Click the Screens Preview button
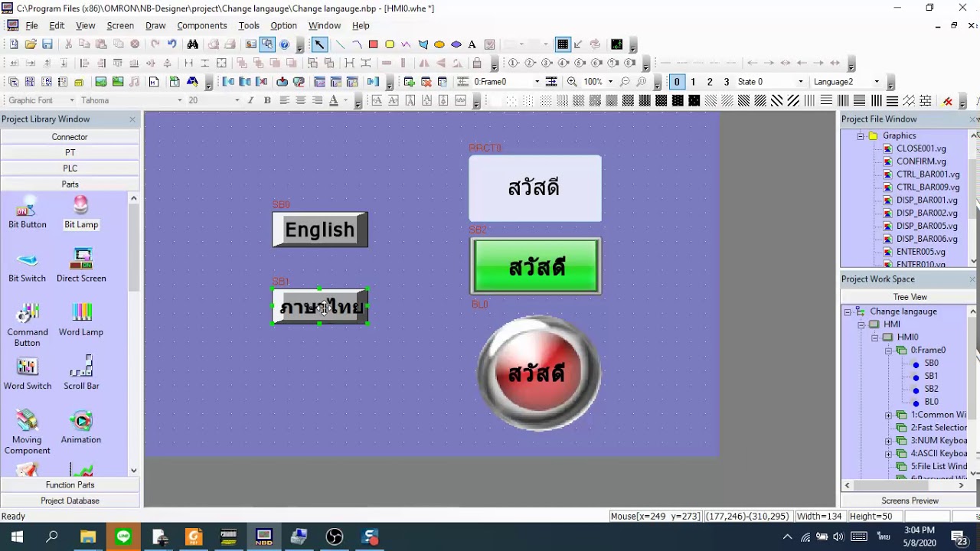 (910, 500)
